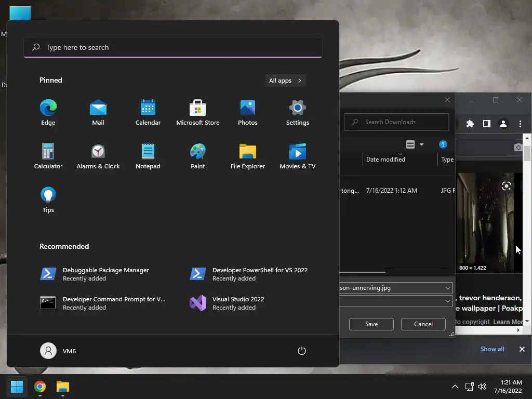This screenshot has width=532, height=399.
Task: Open the Chrome profile icon
Action: point(503,124)
